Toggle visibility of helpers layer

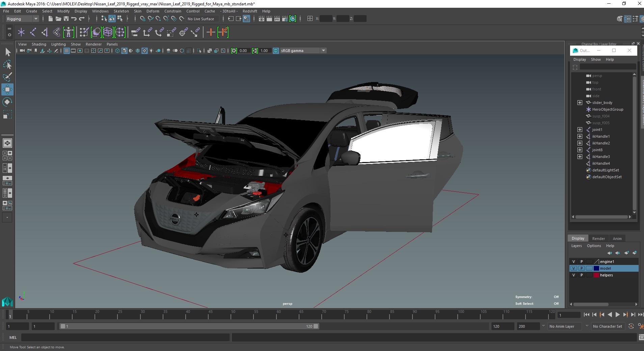click(x=573, y=275)
